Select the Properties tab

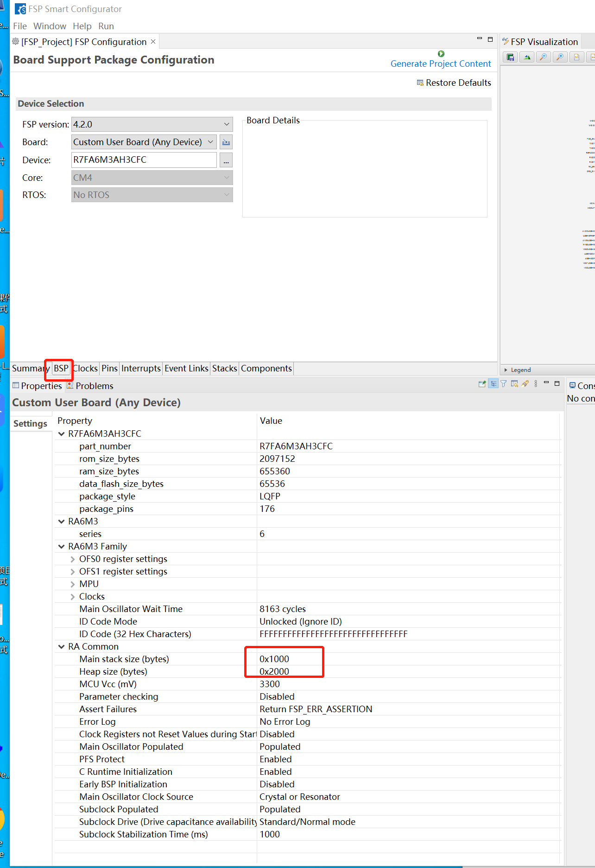[37, 386]
